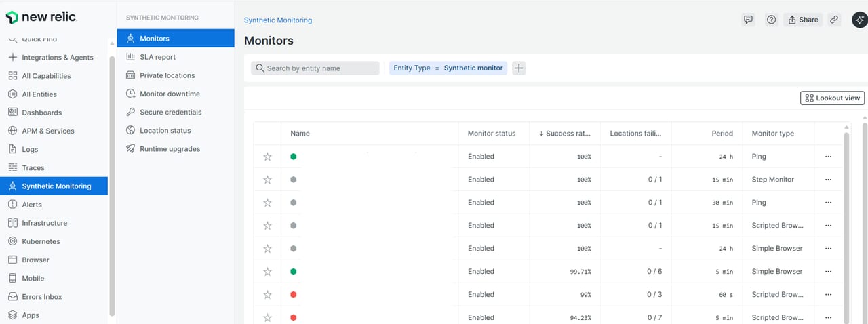Favorite the 24 h Ping monitor star
Screen dimensions: 868x324
(x=267, y=157)
